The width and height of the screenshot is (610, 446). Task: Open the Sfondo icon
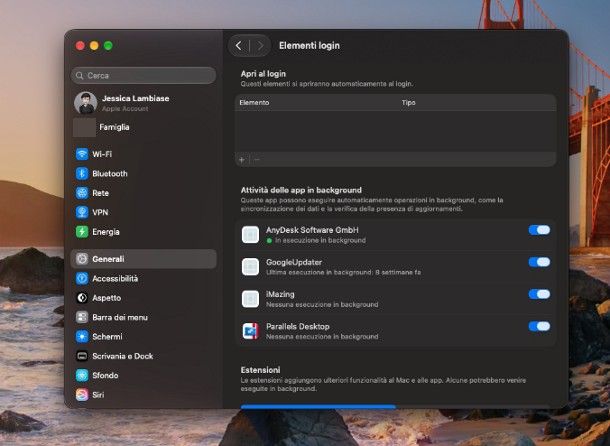82,376
